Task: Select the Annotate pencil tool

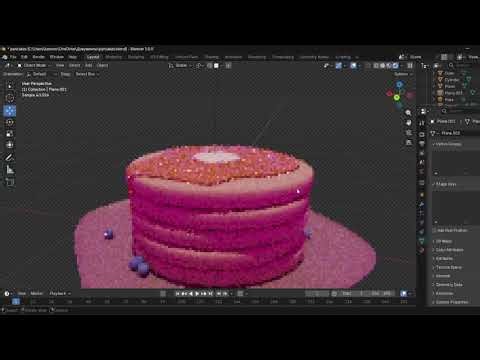Action: point(10,158)
